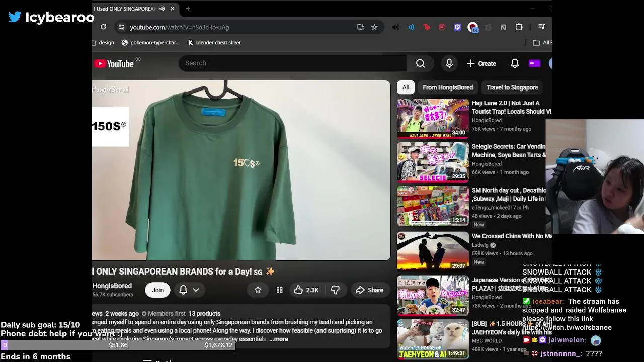Expand notification options chevron

(x=196, y=290)
